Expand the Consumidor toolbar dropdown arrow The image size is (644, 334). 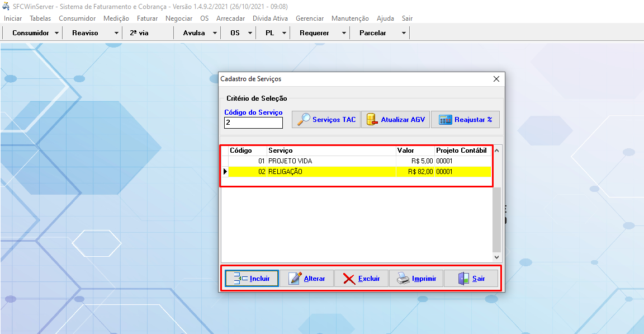click(x=57, y=33)
